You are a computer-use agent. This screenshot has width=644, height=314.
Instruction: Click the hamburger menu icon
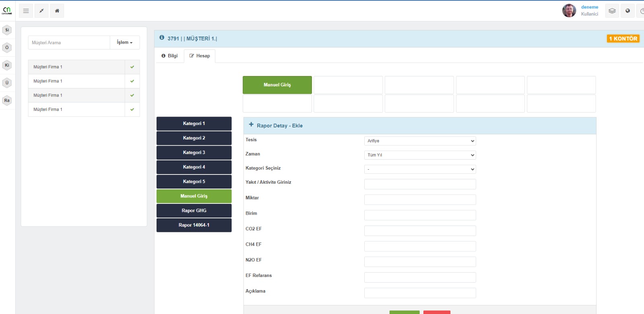tap(26, 11)
